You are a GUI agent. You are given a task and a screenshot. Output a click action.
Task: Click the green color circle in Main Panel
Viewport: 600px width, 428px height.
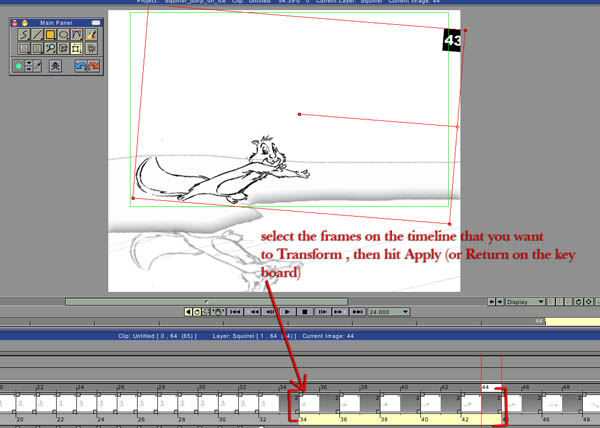pyautogui.click(x=18, y=66)
